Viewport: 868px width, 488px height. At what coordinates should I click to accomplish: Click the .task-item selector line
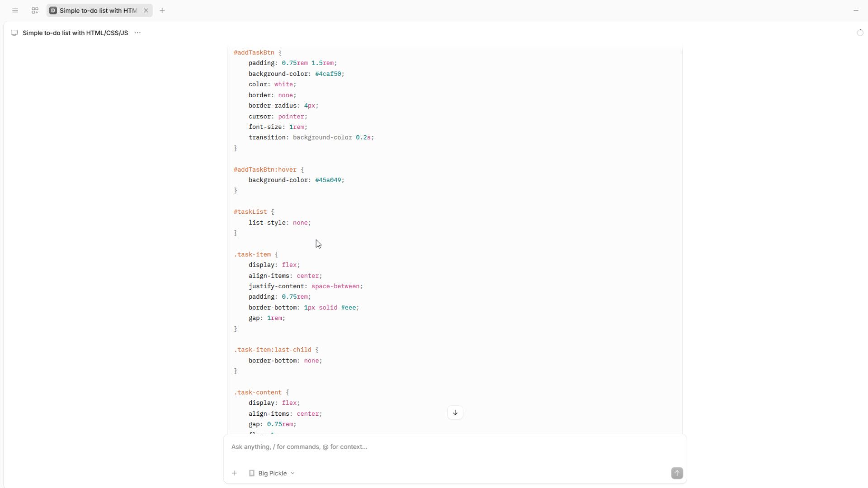(256, 254)
